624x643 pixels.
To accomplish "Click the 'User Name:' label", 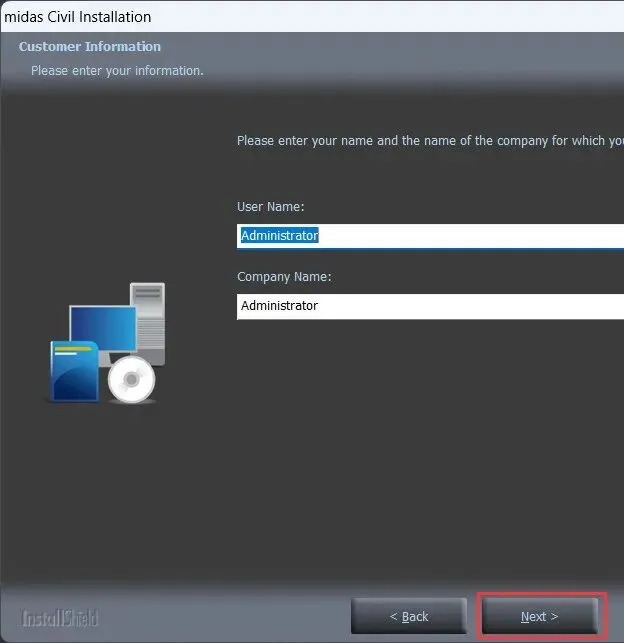I will 271,207.
